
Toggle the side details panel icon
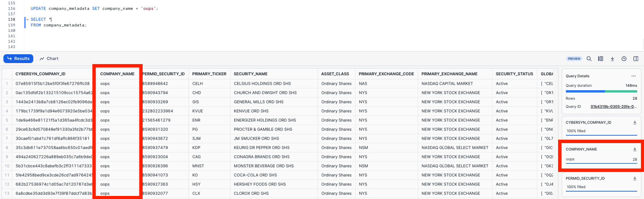tap(636, 59)
